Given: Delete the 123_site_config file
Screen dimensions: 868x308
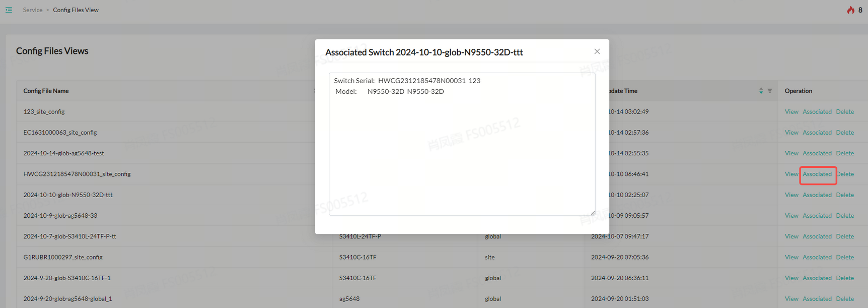Looking at the screenshot, I should (844, 112).
